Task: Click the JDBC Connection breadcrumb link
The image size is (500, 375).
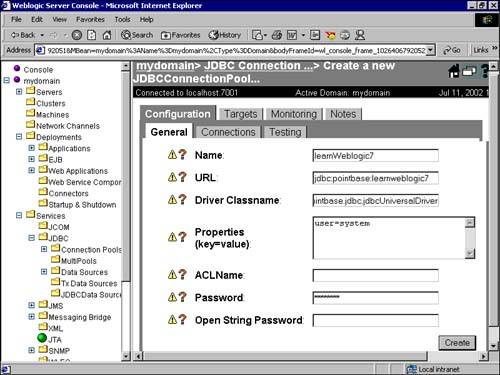Action: [258, 66]
